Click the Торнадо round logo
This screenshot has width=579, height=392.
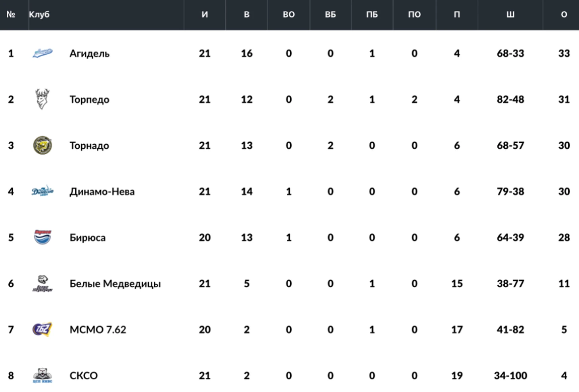tap(42, 145)
